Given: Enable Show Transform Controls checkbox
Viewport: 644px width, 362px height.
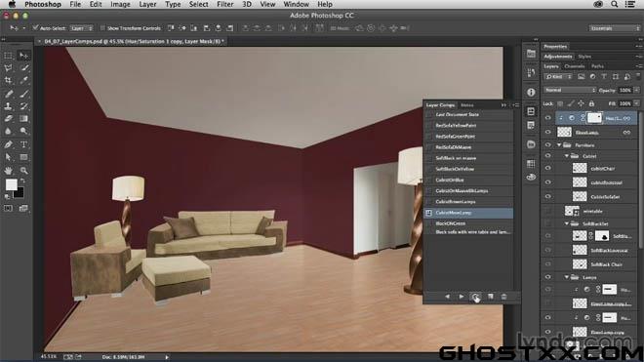Looking at the screenshot, I should (102, 28).
